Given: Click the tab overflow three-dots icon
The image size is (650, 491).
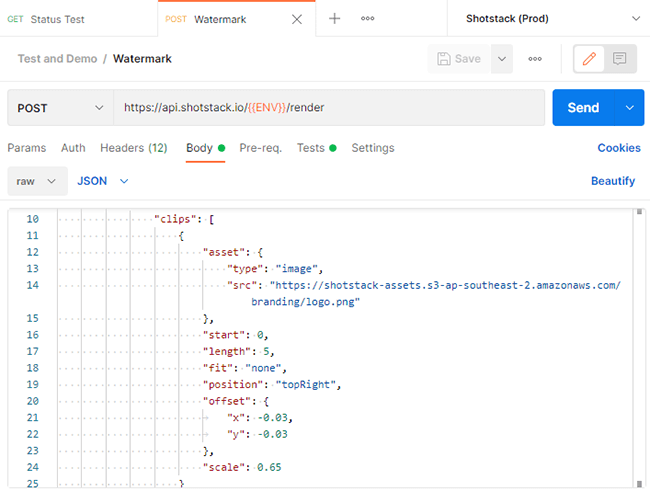Looking at the screenshot, I should click(x=368, y=18).
